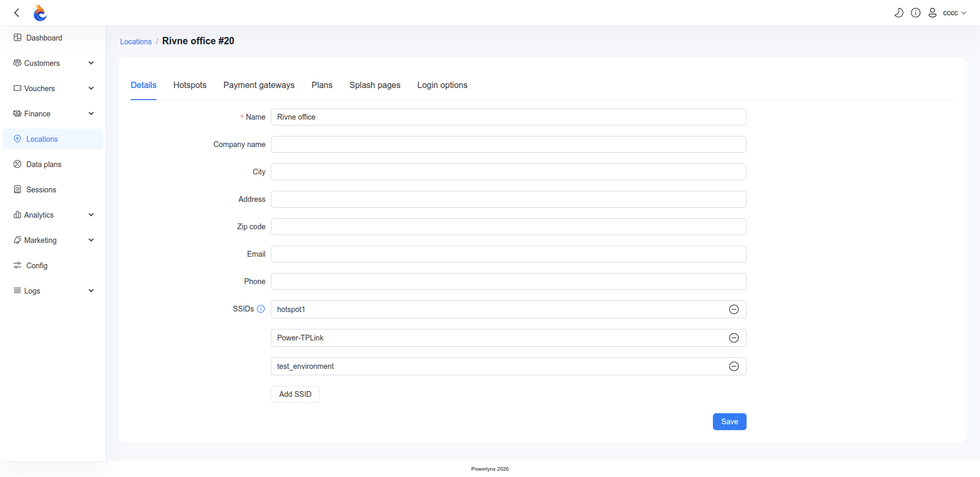Switch to the Hotspots tab
Viewport: 980px width, 477px height.
tap(190, 85)
